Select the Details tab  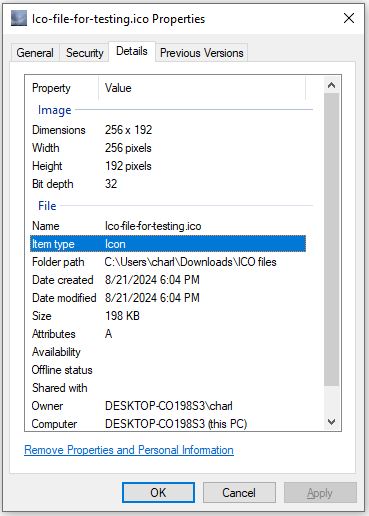click(132, 51)
